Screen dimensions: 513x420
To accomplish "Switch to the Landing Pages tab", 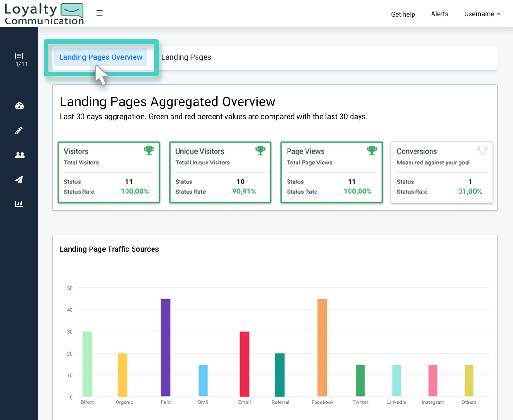I will coord(186,57).
